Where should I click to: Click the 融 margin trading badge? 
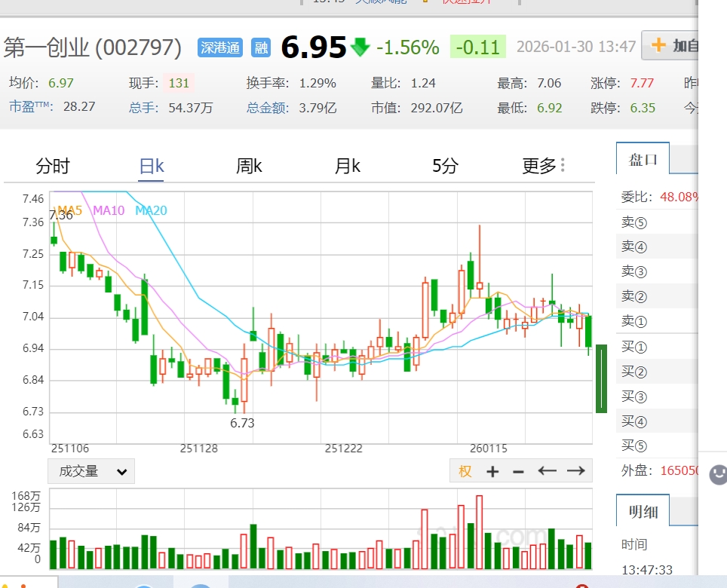pos(261,47)
